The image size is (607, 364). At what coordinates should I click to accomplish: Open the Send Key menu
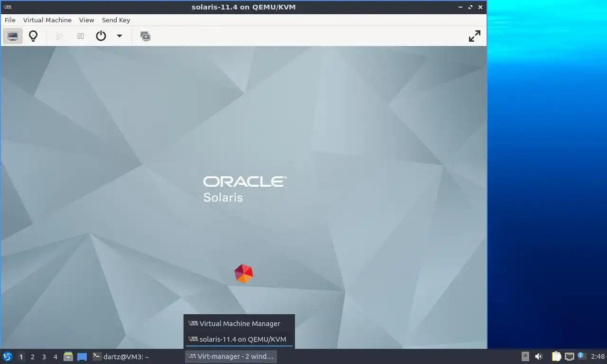click(116, 20)
